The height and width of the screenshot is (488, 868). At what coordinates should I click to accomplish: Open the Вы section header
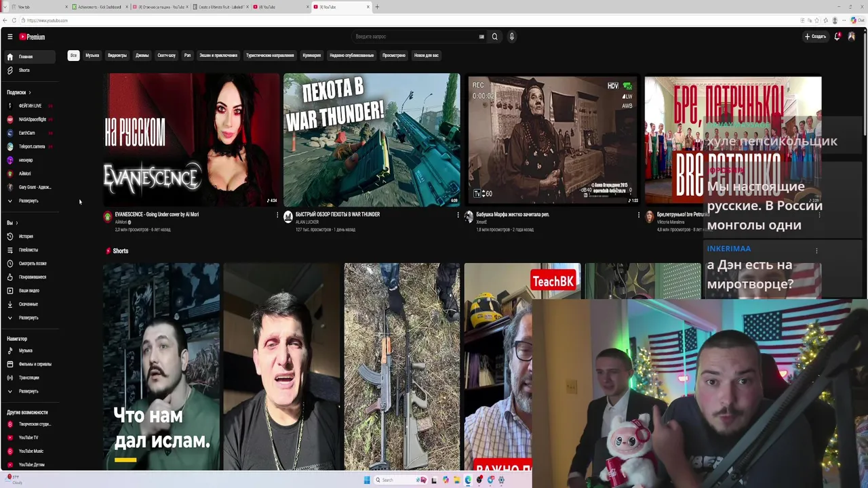pyautogui.click(x=12, y=223)
